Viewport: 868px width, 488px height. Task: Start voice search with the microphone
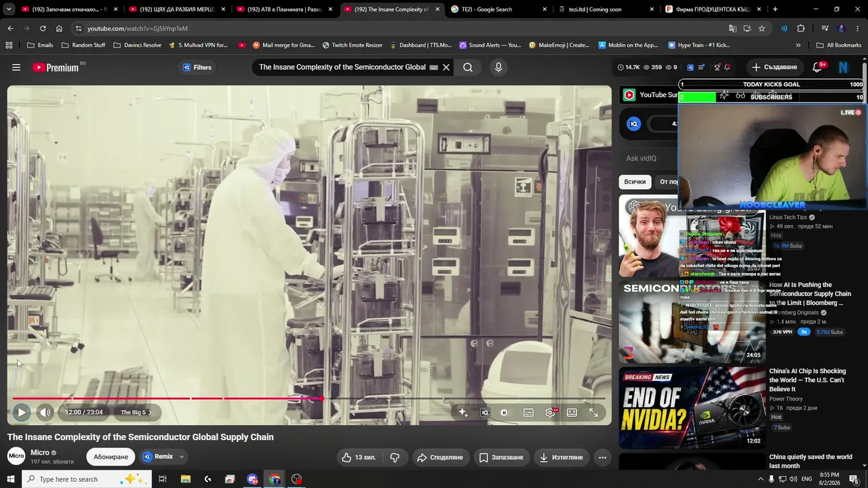(498, 67)
